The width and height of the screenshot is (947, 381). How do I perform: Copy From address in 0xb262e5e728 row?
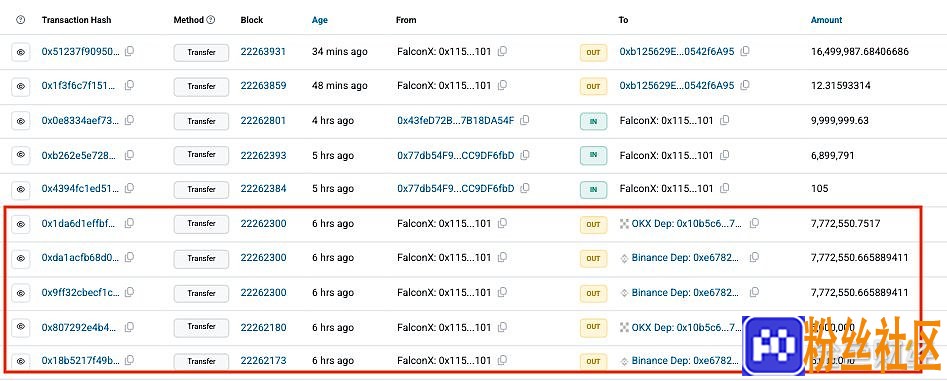[525, 155]
